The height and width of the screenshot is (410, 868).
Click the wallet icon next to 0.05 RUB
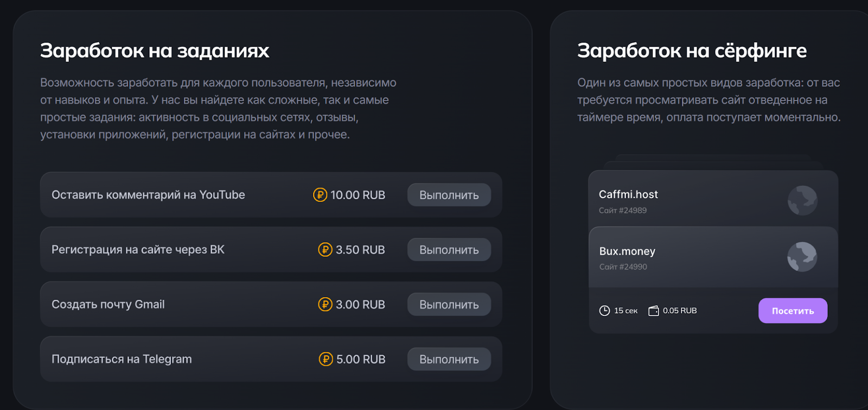654,311
